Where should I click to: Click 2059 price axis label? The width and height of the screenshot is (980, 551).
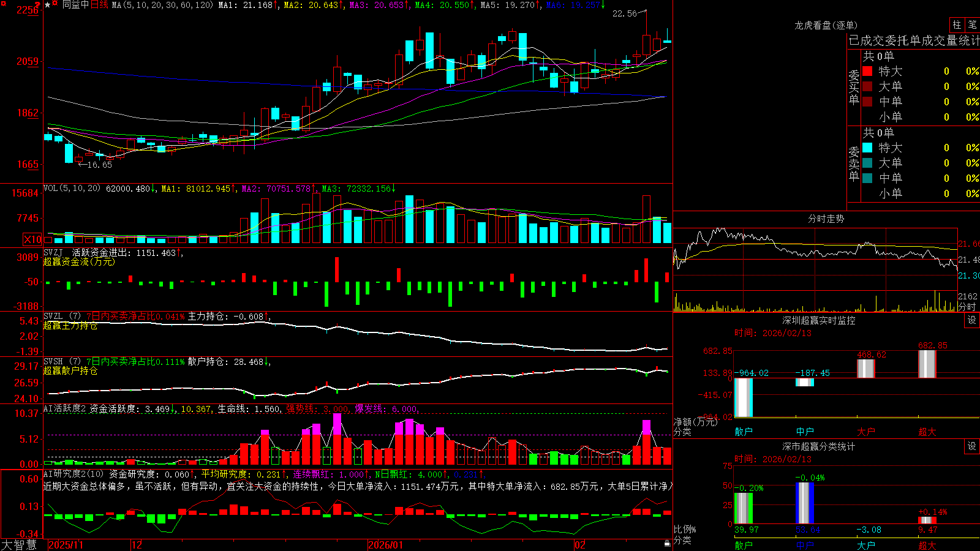pos(28,61)
